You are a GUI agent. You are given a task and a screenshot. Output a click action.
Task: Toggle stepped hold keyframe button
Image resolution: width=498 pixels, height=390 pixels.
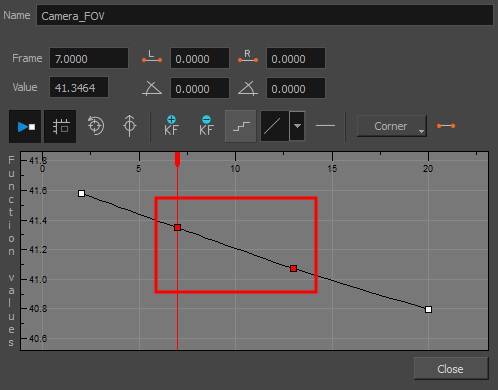(x=241, y=126)
